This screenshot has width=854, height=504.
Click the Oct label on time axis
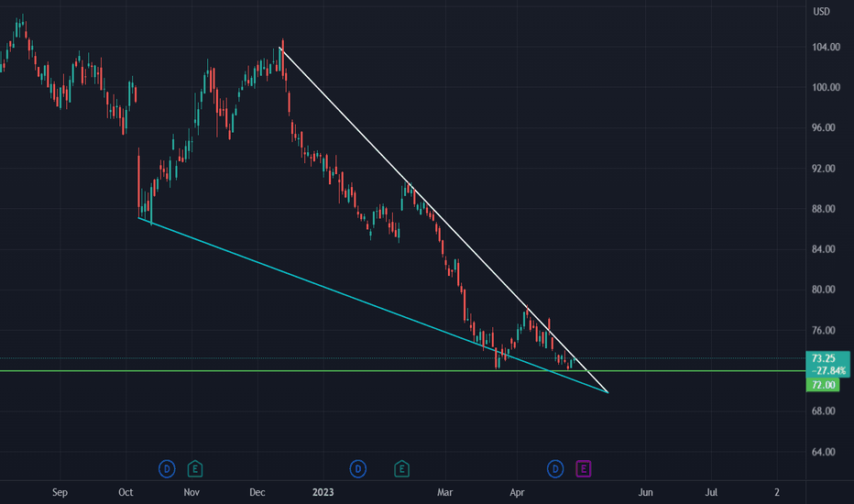tap(126, 493)
